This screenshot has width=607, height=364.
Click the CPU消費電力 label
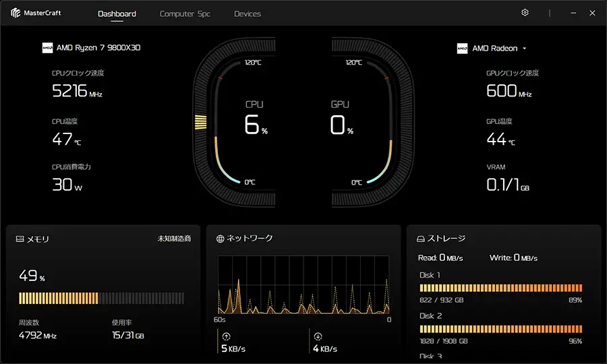coord(71,167)
